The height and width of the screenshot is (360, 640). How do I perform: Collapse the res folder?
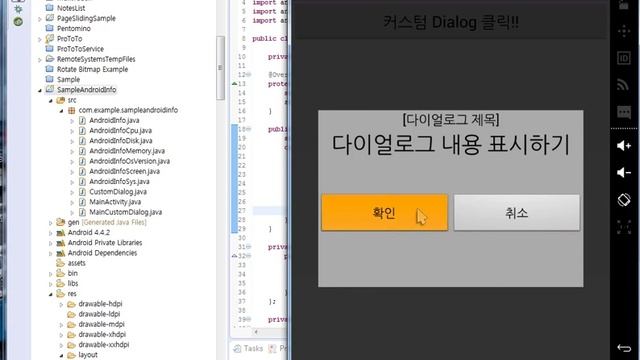pos(51,294)
